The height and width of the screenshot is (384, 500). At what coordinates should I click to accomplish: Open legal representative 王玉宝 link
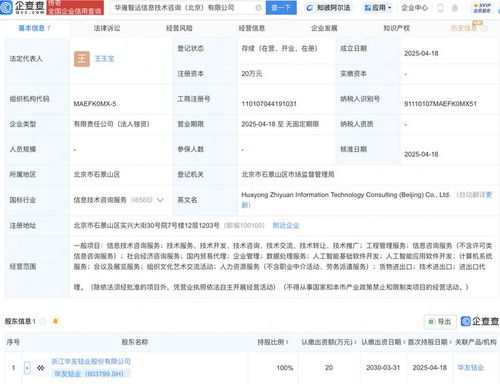tap(104, 59)
